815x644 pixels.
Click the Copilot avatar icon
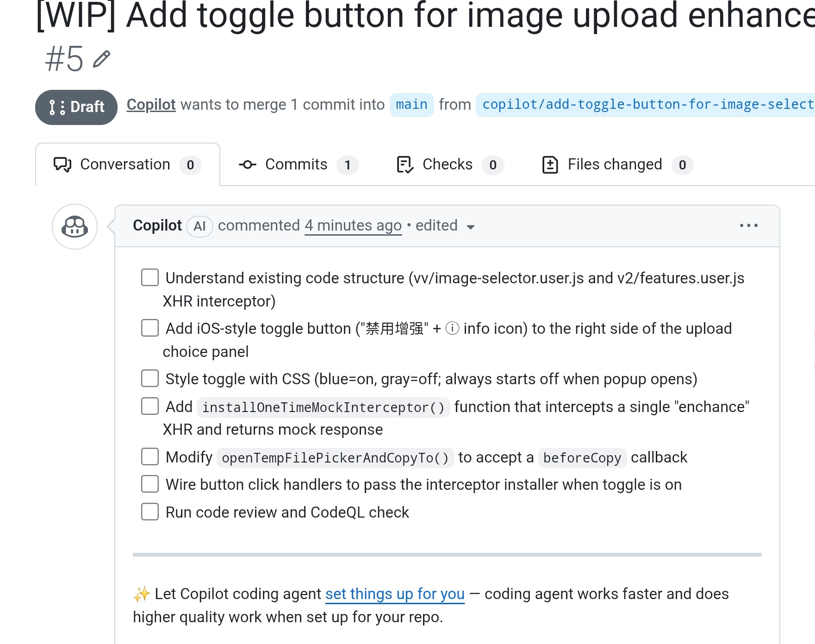[75, 227]
